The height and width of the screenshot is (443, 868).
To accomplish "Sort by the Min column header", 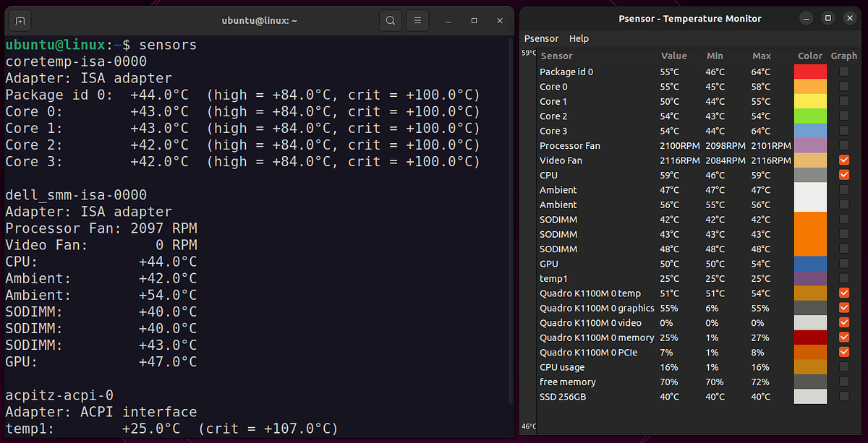I will coord(715,56).
